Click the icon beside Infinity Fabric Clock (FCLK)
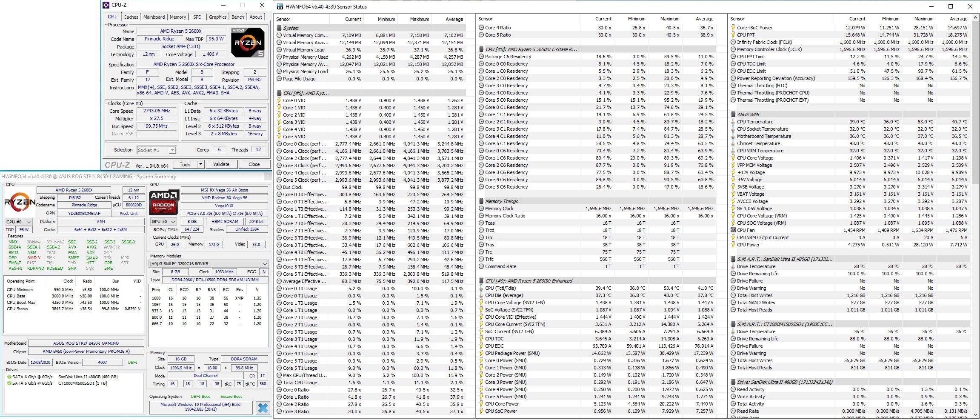Screen dimensions: 980x420 [733, 42]
